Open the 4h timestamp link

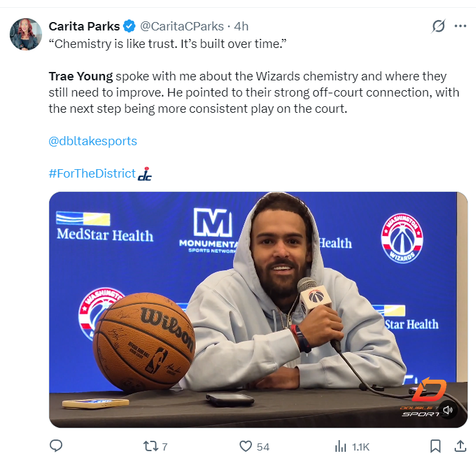point(242,27)
